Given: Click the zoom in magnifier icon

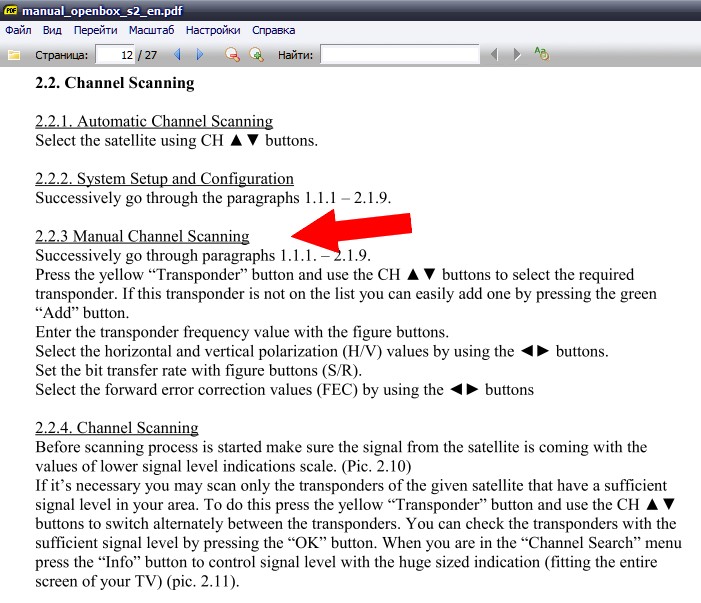Looking at the screenshot, I should (256, 55).
